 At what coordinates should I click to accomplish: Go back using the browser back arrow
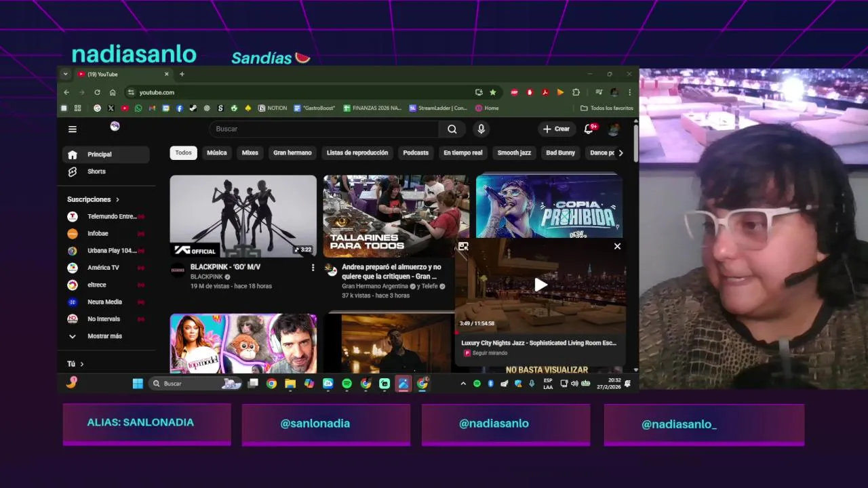tap(66, 92)
